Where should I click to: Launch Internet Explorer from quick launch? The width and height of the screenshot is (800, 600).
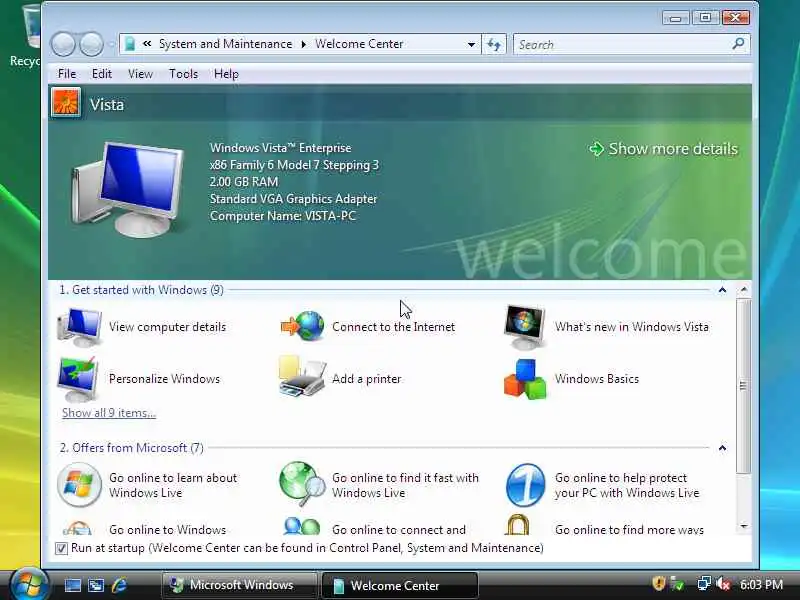(119, 585)
